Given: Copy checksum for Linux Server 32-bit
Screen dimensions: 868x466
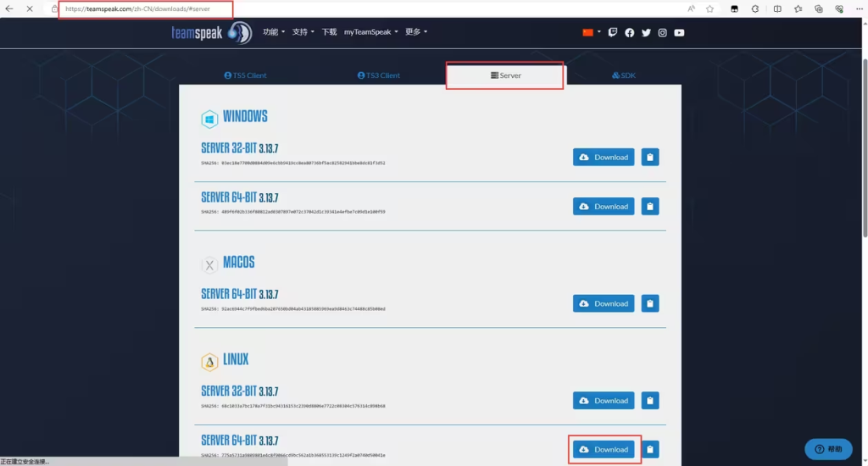Looking at the screenshot, I should [x=650, y=401].
